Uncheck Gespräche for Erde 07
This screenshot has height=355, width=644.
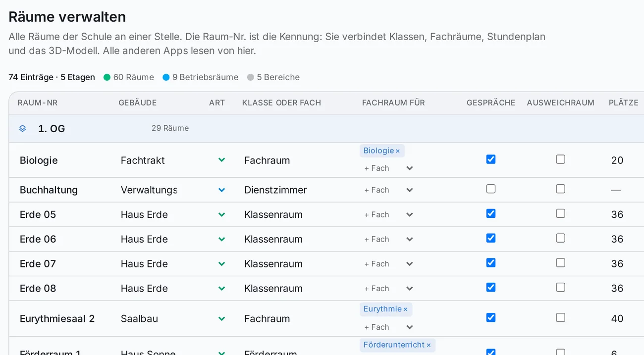pyautogui.click(x=491, y=262)
